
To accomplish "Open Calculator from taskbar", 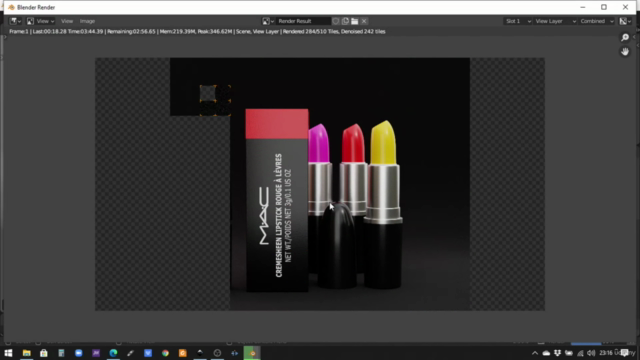I will (61, 353).
